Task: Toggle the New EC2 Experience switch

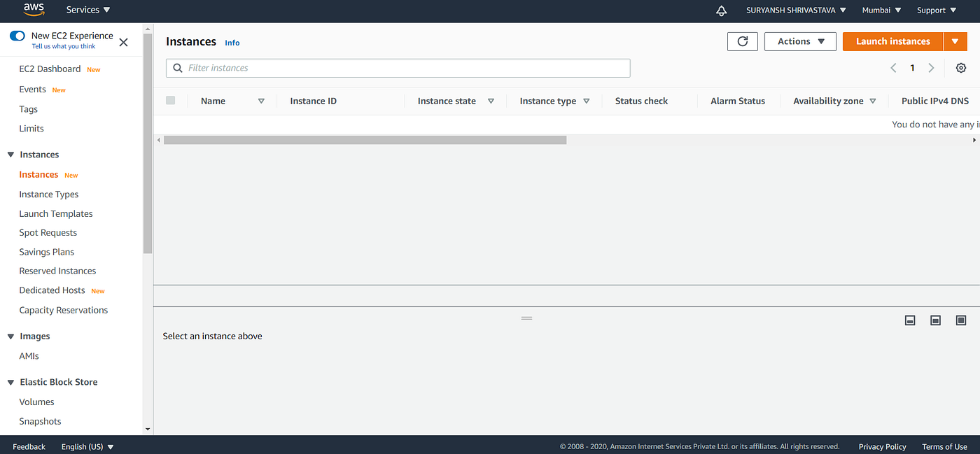Action: point(17,36)
